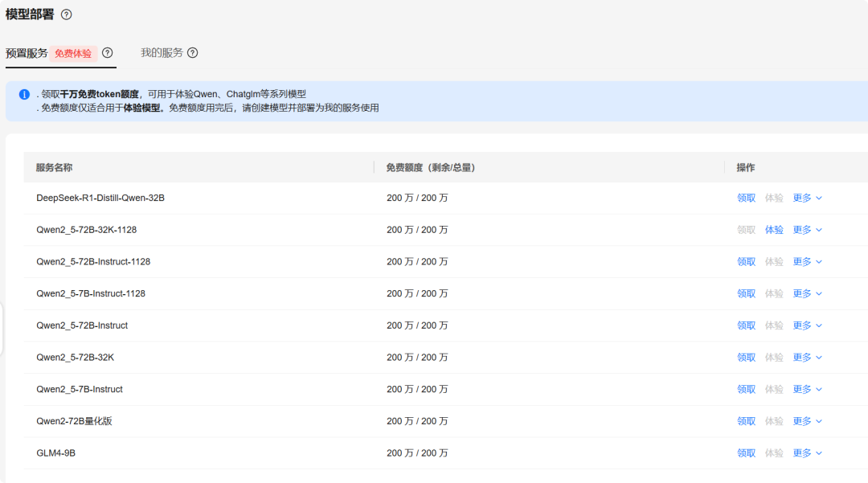868x483 pixels.
Task: Expand 更多 for Qwen2_5-72B-32K row
Action: point(807,358)
